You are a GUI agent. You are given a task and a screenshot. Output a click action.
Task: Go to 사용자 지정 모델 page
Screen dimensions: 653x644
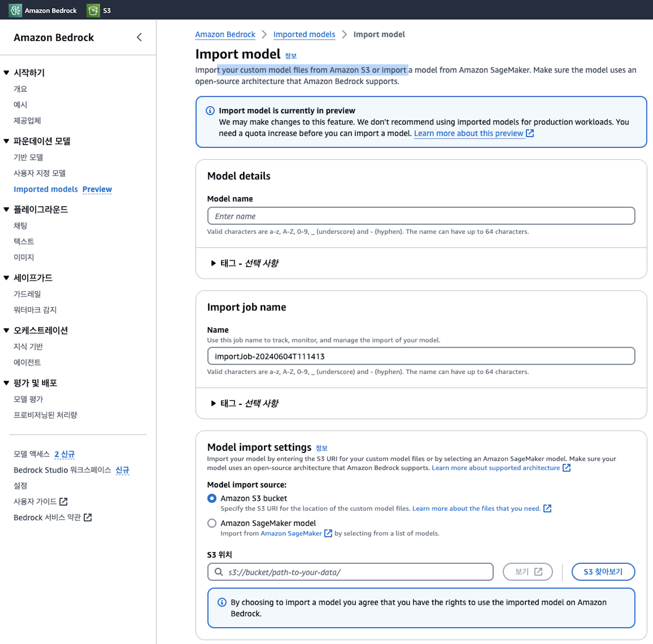(x=40, y=173)
